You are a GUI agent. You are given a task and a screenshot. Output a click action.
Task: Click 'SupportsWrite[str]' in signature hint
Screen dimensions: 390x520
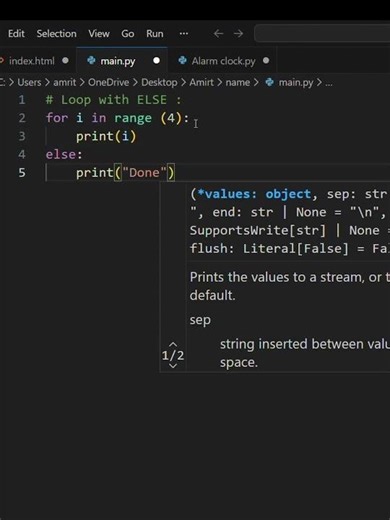click(x=258, y=231)
